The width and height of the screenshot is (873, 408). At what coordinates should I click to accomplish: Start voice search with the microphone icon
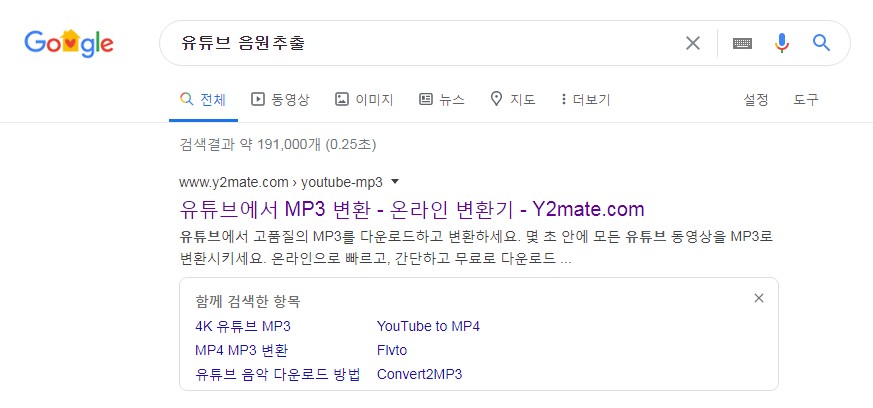(x=782, y=43)
